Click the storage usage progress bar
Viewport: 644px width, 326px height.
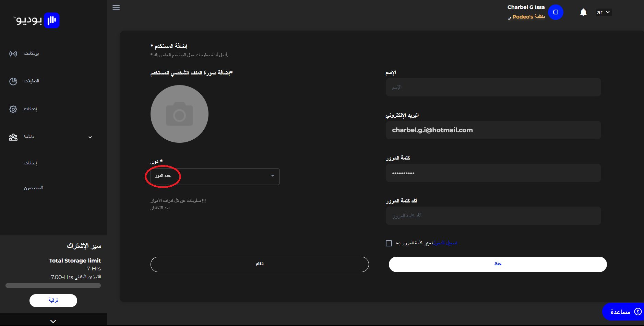click(x=53, y=286)
